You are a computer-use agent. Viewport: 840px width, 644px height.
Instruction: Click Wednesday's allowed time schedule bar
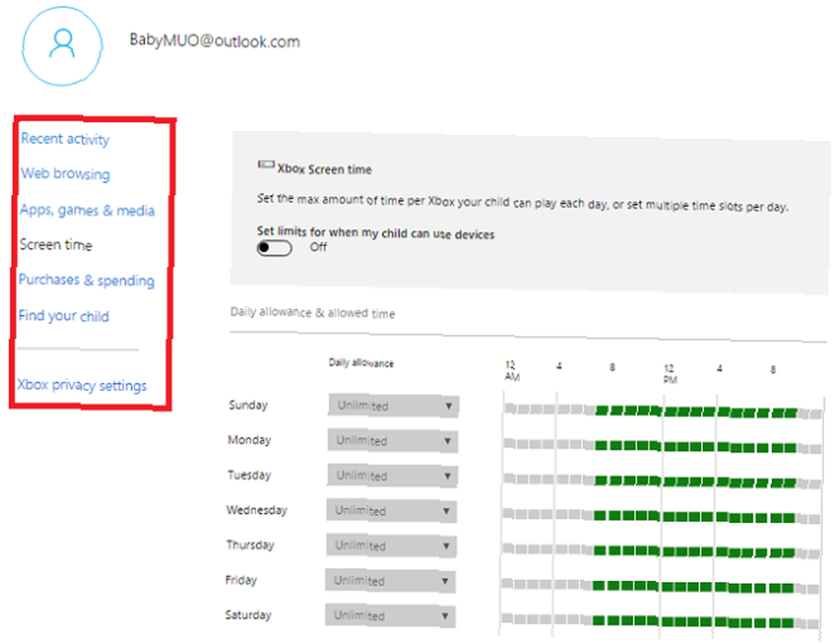click(662, 516)
